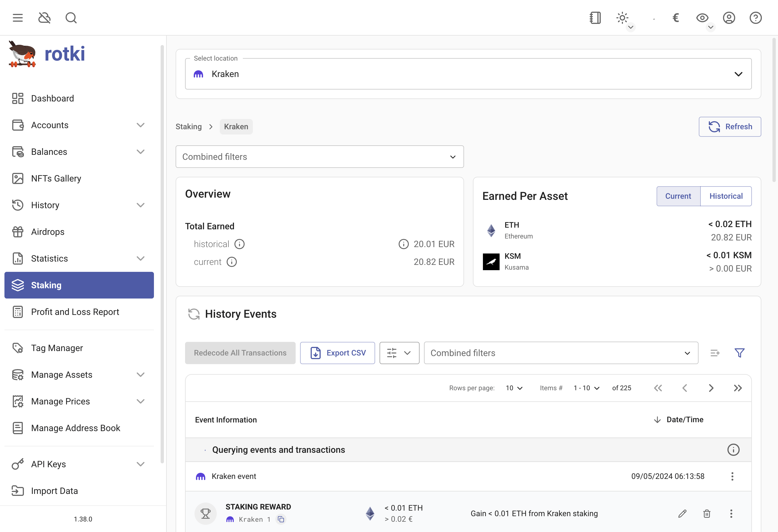Navigate to Airdrops
The height and width of the screenshot is (532, 778).
coord(79,232)
